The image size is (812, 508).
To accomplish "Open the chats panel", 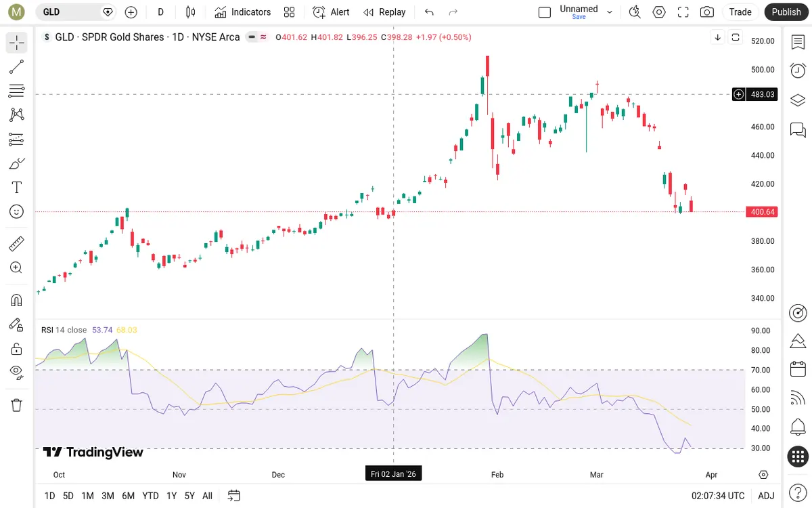I will click(798, 129).
